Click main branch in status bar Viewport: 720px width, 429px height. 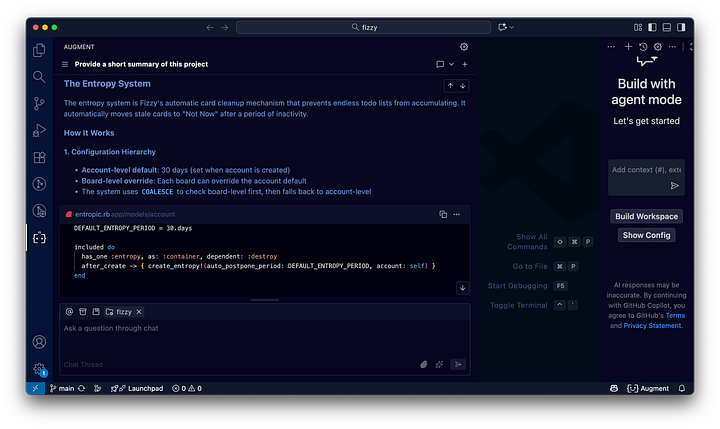click(62, 389)
